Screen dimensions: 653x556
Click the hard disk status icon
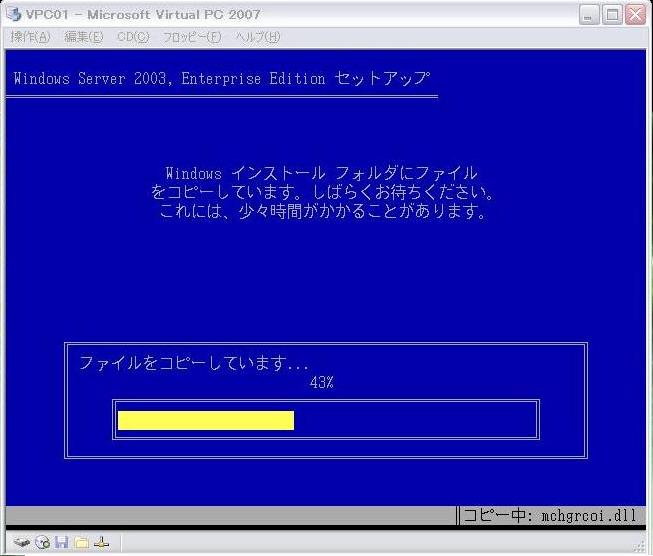click(22, 542)
